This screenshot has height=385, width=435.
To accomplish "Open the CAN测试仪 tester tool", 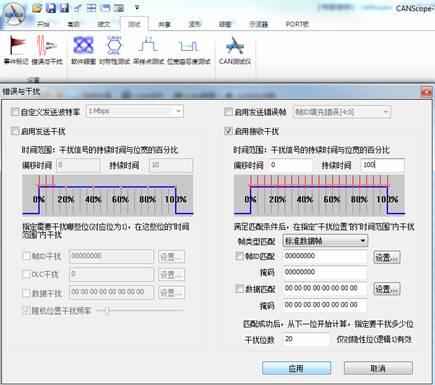I will pos(235,50).
